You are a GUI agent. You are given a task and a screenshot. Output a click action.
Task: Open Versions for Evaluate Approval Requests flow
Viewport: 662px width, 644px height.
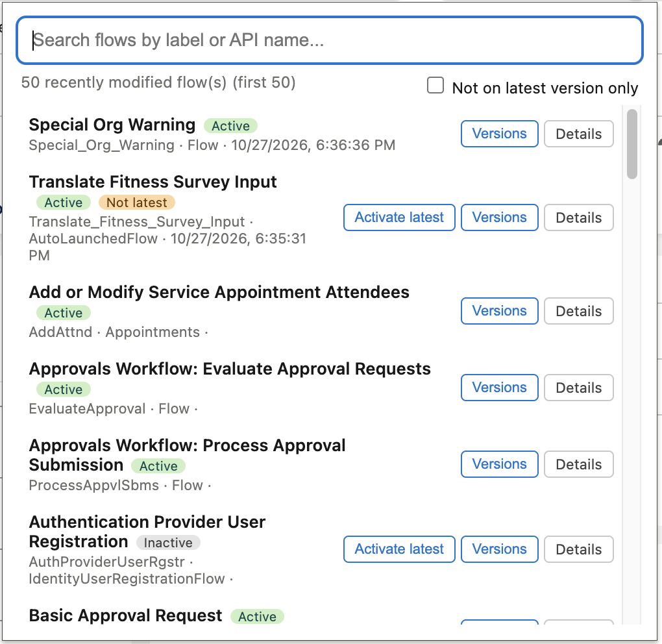(x=500, y=388)
